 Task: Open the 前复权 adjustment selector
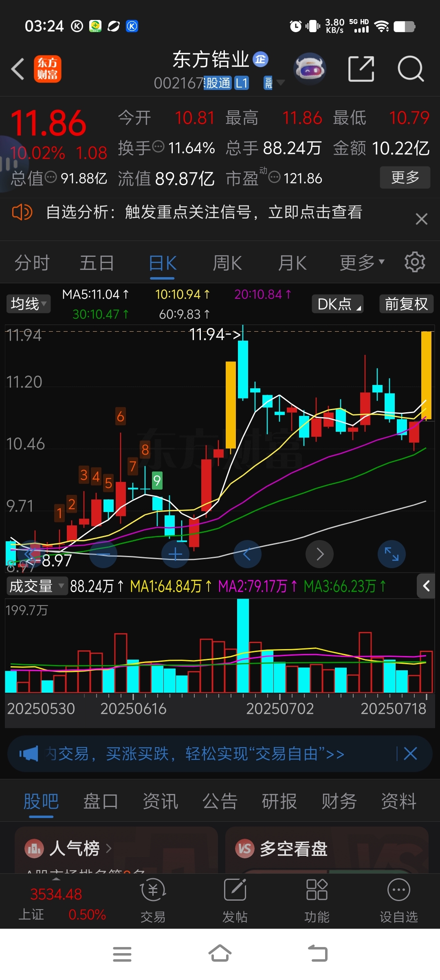point(406,304)
